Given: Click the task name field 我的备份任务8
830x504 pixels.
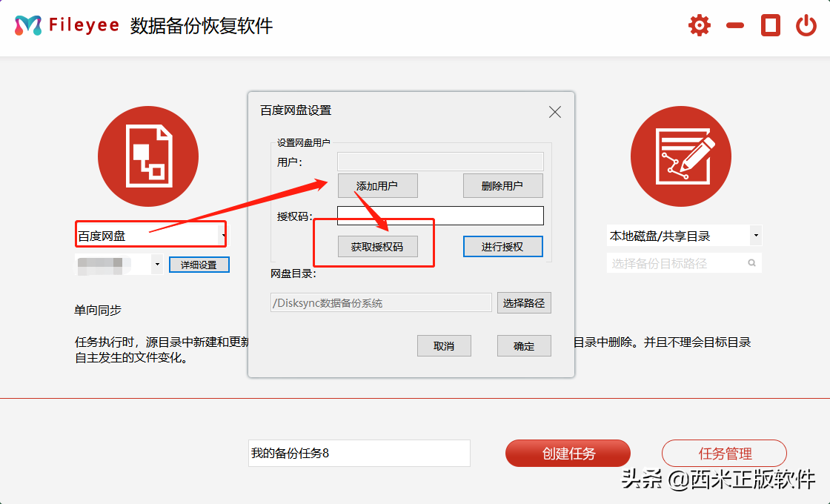Looking at the screenshot, I should [x=359, y=453].
